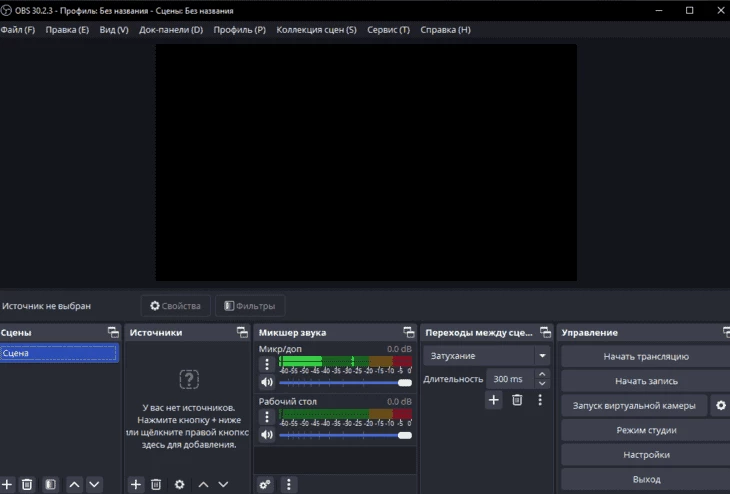Open scene filters icon in Сцены panel
Viewport: 730px width, 494px height.
50,484
